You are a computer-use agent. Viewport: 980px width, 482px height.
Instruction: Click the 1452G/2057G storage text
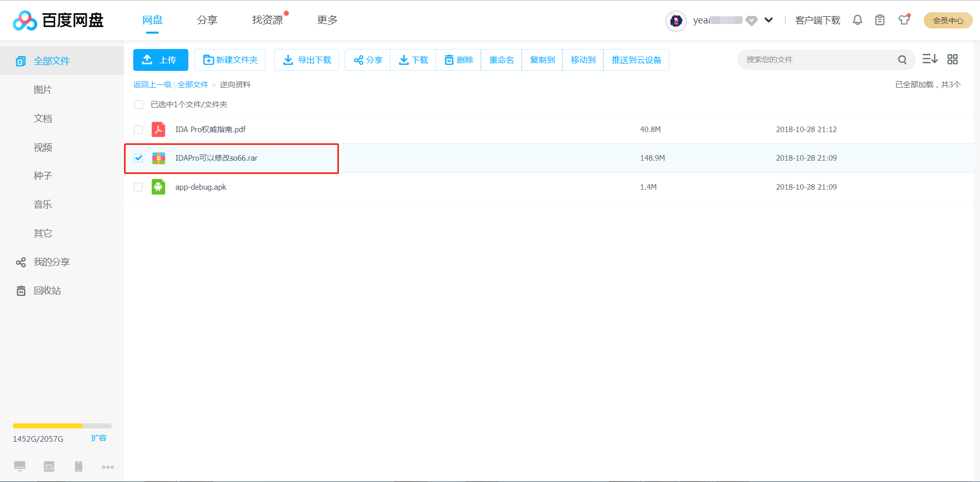pos(38,439)
